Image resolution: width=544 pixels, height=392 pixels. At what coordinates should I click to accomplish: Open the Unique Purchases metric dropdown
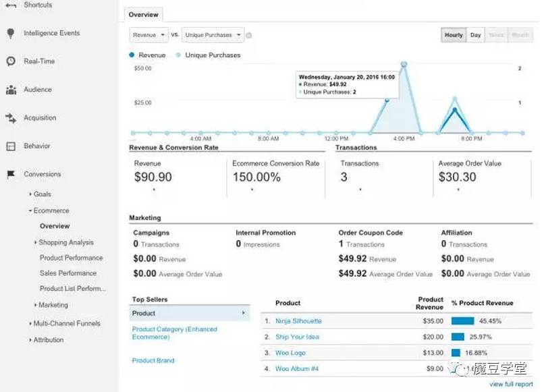point(213,35)
